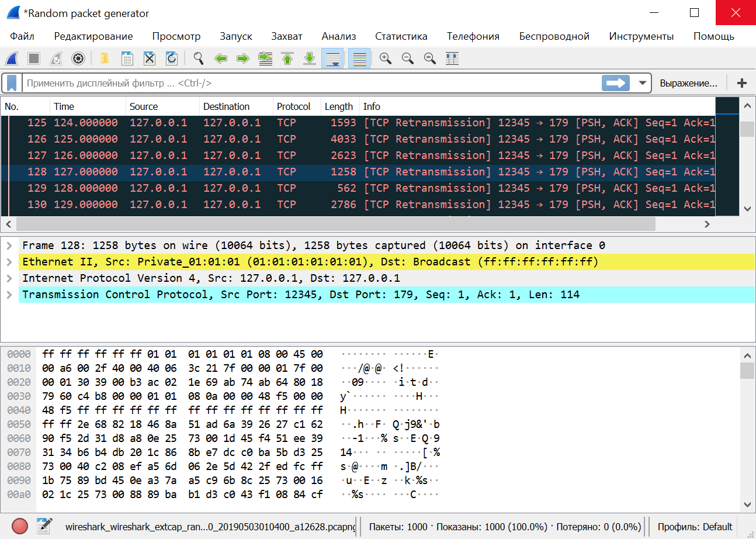This screenshot has width=756, height=539.
Task: Zoom out main window text
Action: click(x=408, y=58)
